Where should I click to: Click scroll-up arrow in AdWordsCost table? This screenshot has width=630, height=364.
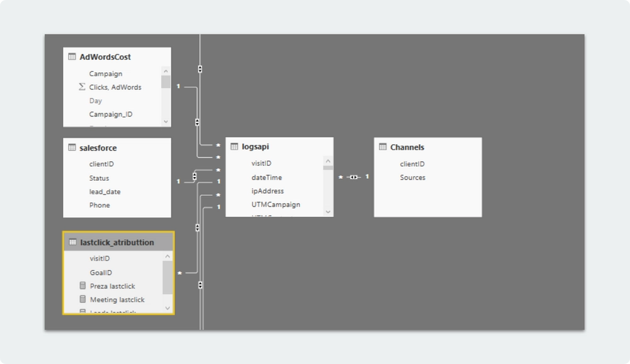166,71
